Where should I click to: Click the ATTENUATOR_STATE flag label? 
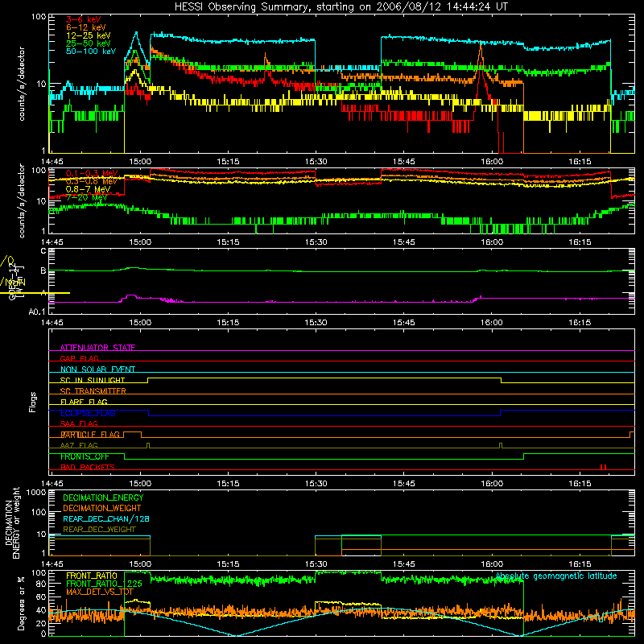tap(97, 348)
